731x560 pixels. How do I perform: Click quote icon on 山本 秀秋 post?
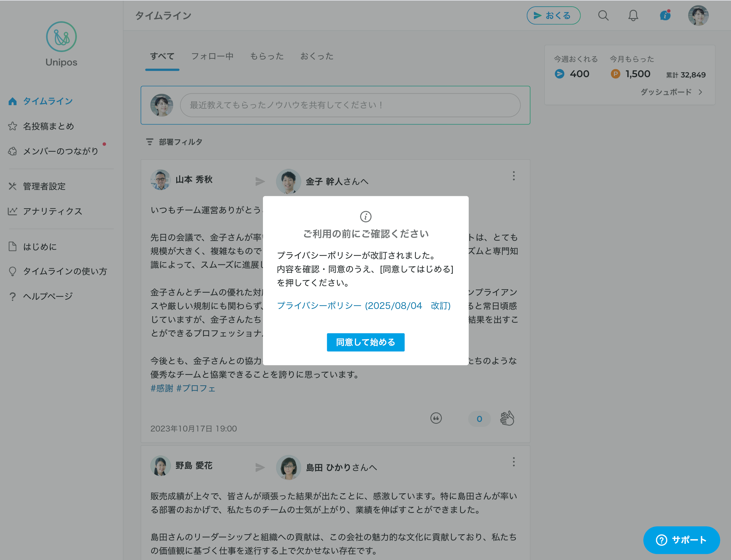[436, 418]
